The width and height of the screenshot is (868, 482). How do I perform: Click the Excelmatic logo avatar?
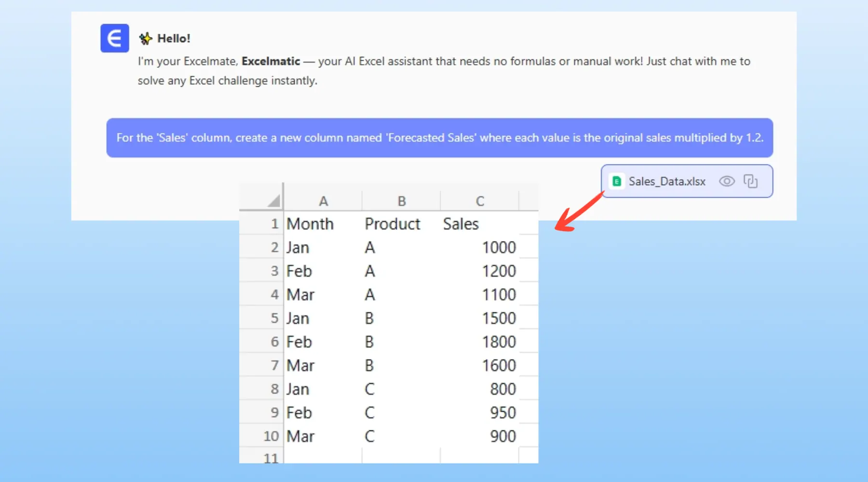114,38
